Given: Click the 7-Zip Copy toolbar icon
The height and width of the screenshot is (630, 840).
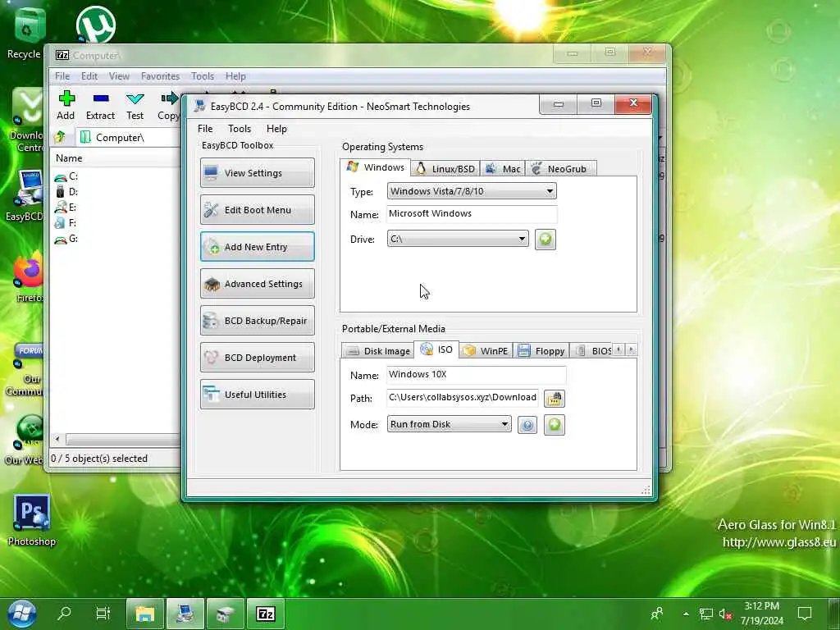Looking at the screenshot, I should pyautogui.click(x=169, y=106).
